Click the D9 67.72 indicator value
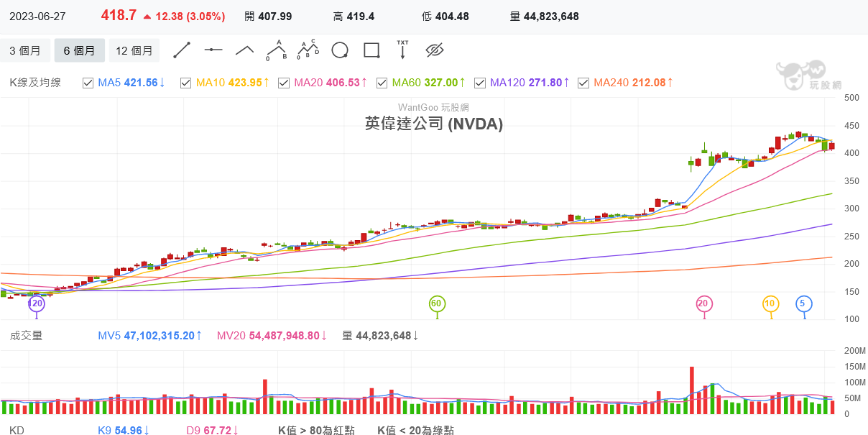868x435 pixels. click(x=213, y=431)
